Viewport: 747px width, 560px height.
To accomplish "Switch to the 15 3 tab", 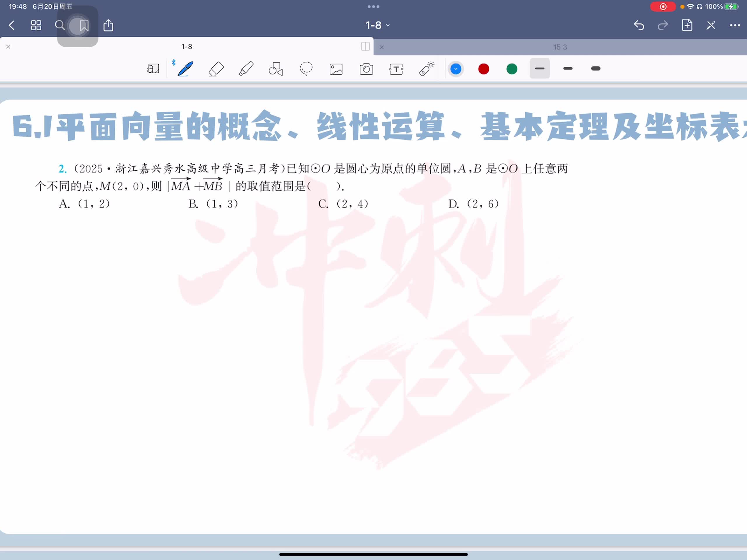I will click(560, 47).
